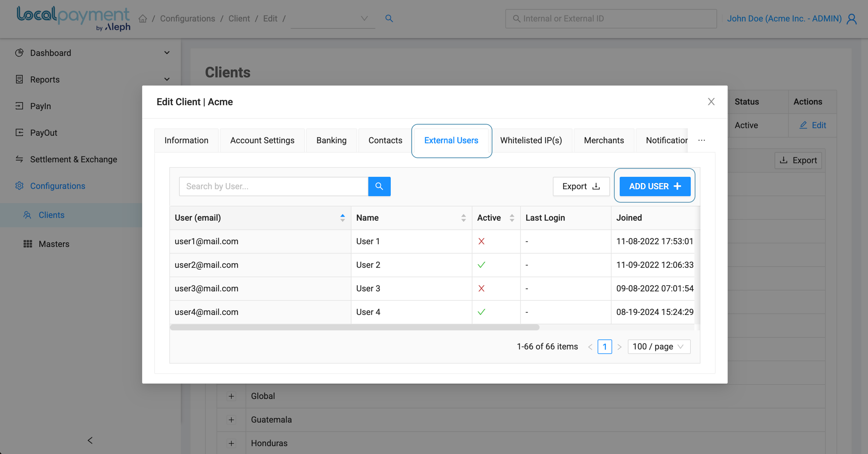Focus the Search by User field
The image size is (868, 454).
click(x=274, y=186)
